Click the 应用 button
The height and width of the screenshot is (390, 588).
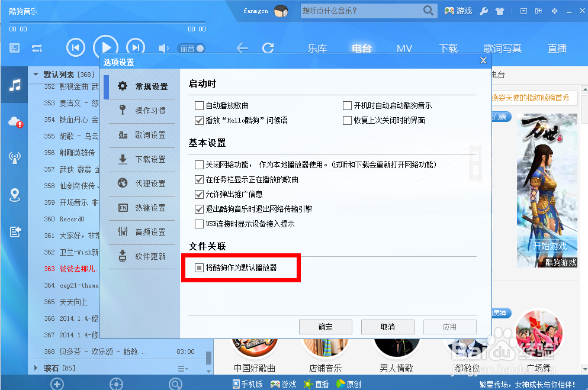[x=449, y=327]
